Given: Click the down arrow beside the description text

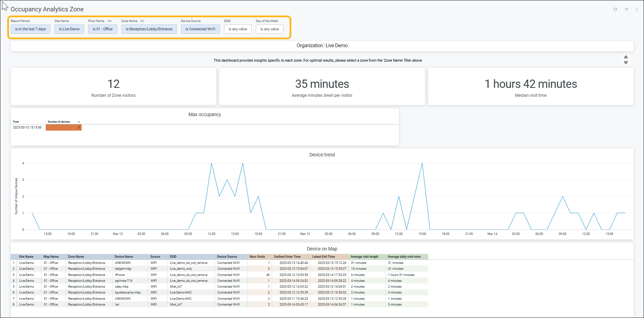Looking at the screenshot, I should (626, 63).
